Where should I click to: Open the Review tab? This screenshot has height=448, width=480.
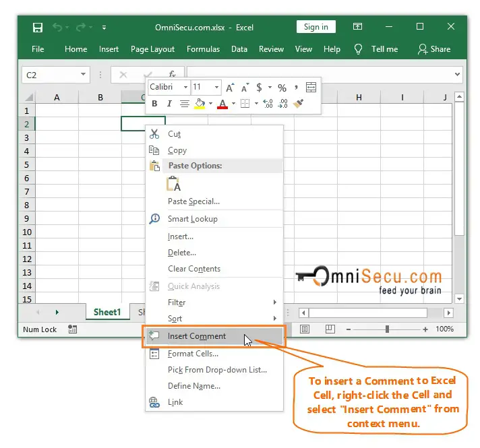(x=271, y=49)
